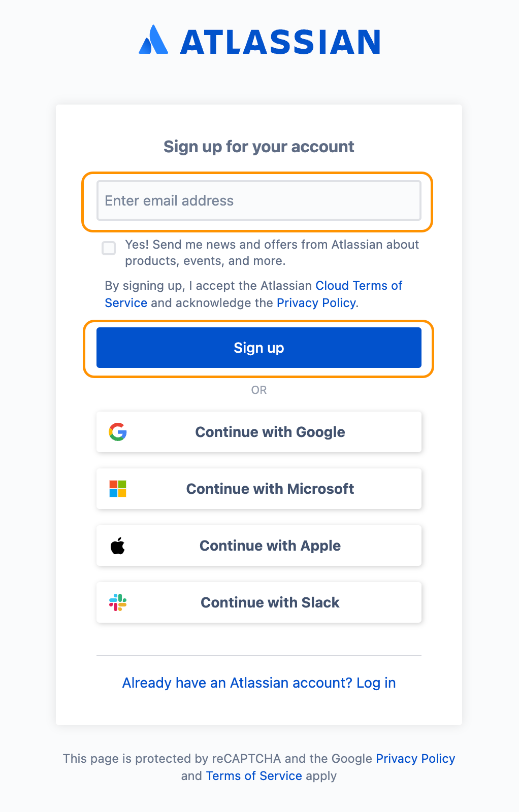Click the Slack icon beside Continue with Slack
Screen dimensions: 519x812
click(117, 602)
